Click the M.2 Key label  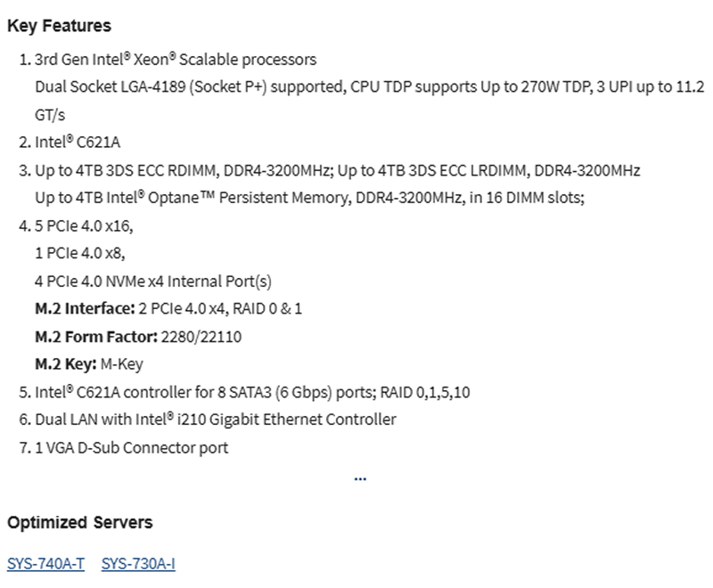pos(66,364)
